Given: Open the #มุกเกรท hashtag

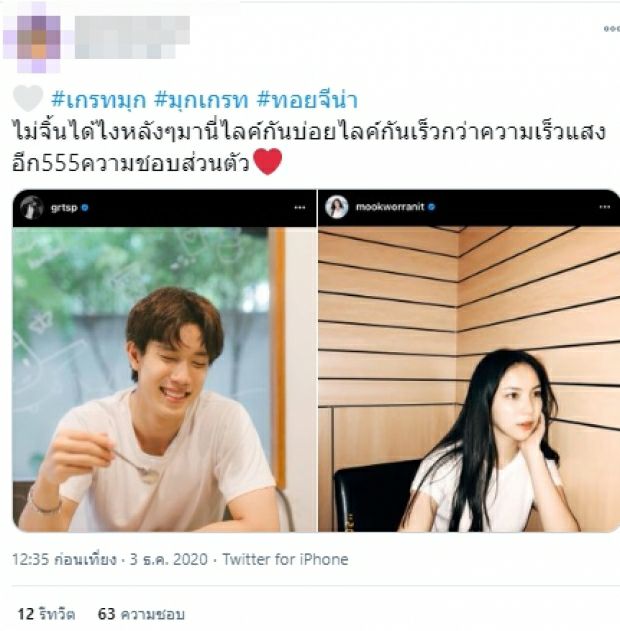Looking at the screenshot, I should (202, 100).
